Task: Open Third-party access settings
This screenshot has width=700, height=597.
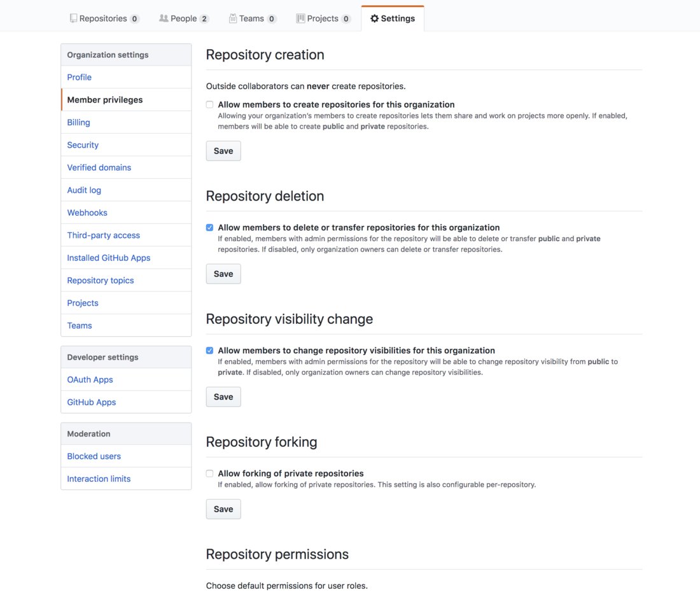Action: [x=126, y=235]
